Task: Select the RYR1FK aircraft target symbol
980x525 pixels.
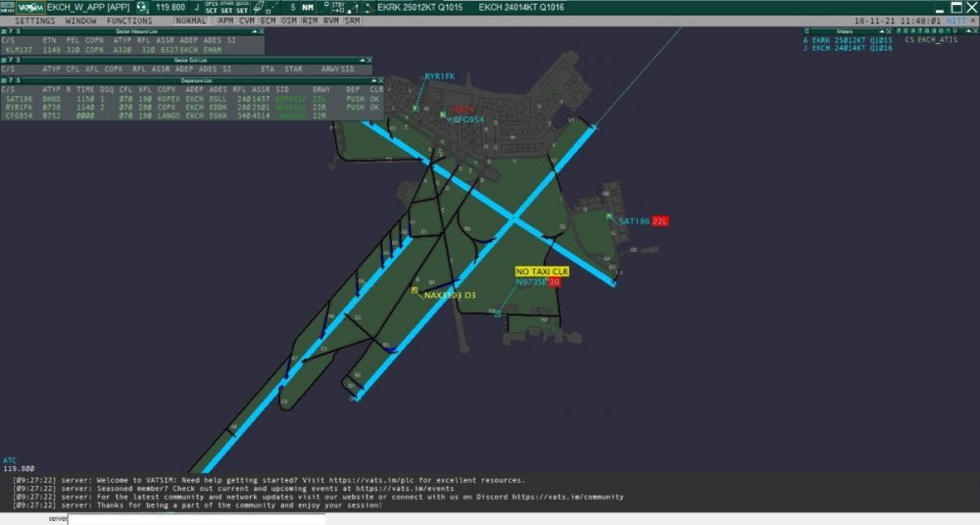Action: coord(415,108)
